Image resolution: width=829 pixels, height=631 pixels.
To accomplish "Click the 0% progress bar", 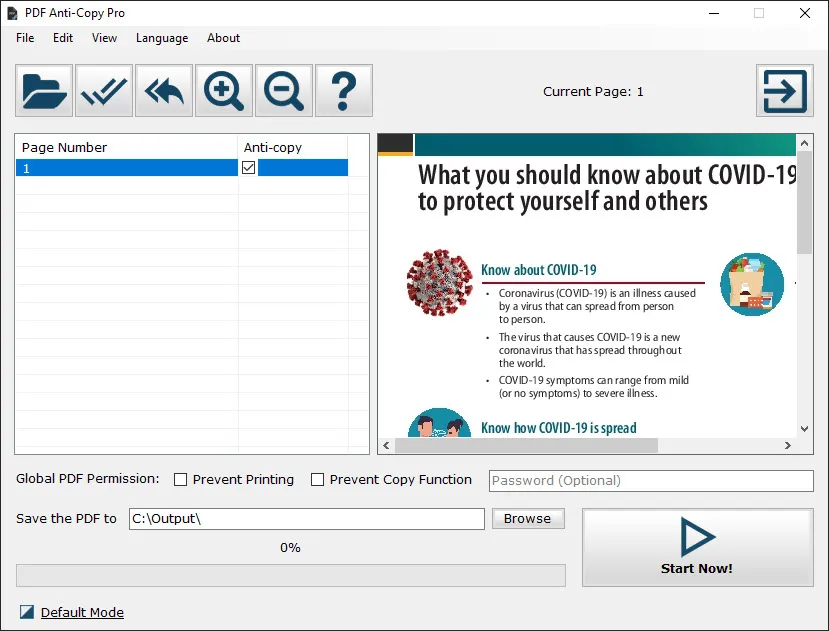I will 291,575.
